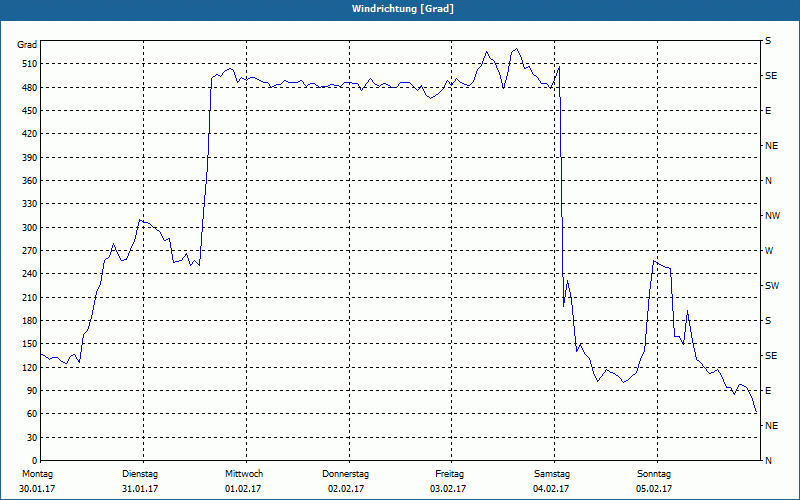Select the W compass label
800x500 pixels.
pyautogui.click(x=769, y=251)
